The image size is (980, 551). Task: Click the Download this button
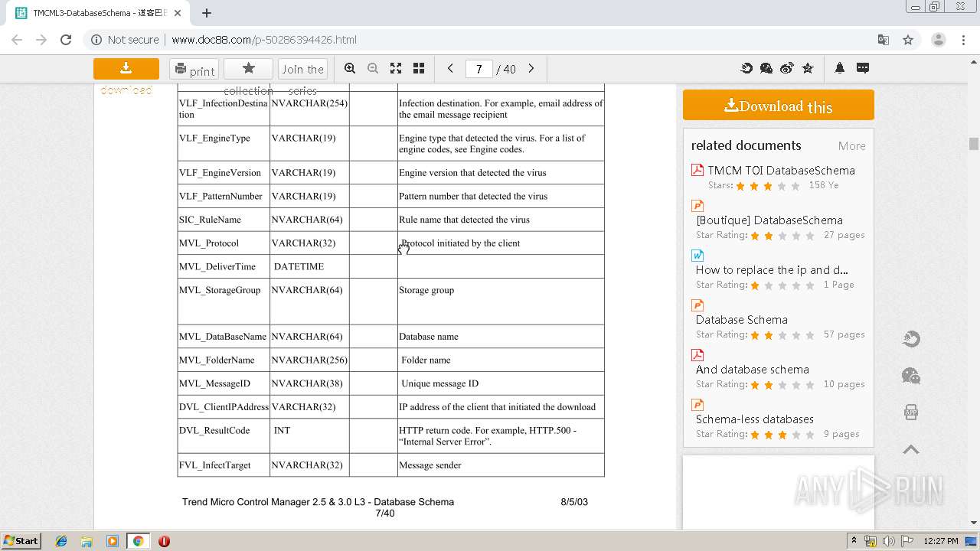[779, 105]
